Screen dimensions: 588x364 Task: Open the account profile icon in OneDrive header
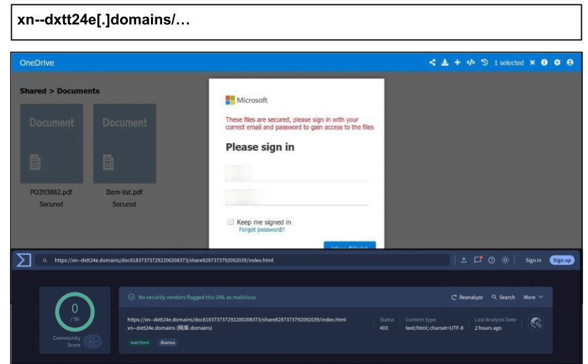point(570,63)
